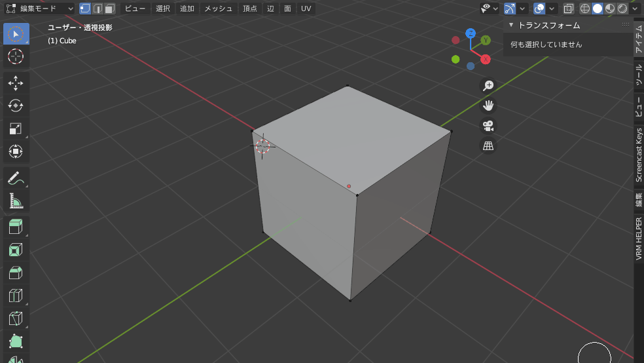
Task: Click the ユーザー・透視投影 viewport label
Action: [80, 28]
